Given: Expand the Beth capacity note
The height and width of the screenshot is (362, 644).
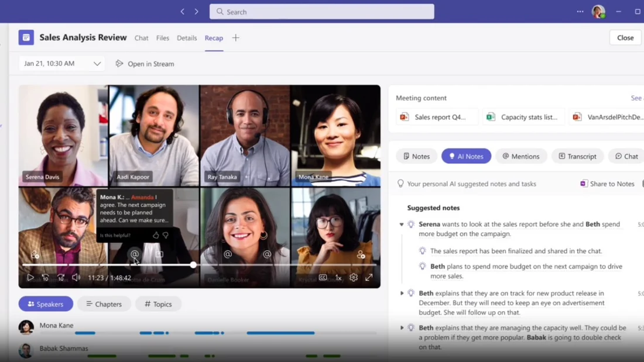Looking at the screenshot, I should click(x=402, y=327).
